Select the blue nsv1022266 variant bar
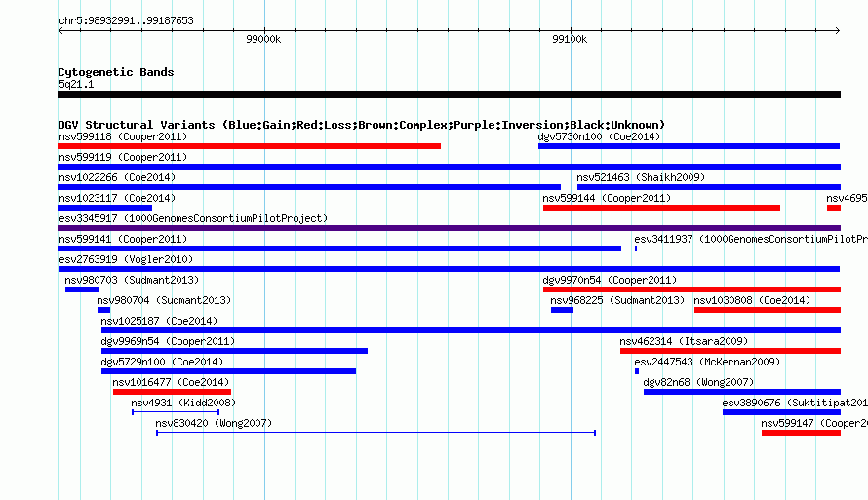This screenshot has width=868, height=500. 309,187
